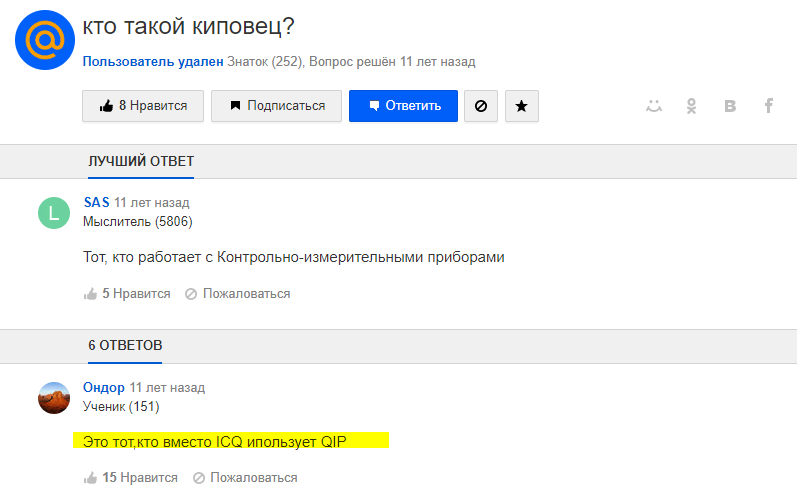Select the 6 ОТВЕТОВ tab
The image size is (797, 503).
125,345
